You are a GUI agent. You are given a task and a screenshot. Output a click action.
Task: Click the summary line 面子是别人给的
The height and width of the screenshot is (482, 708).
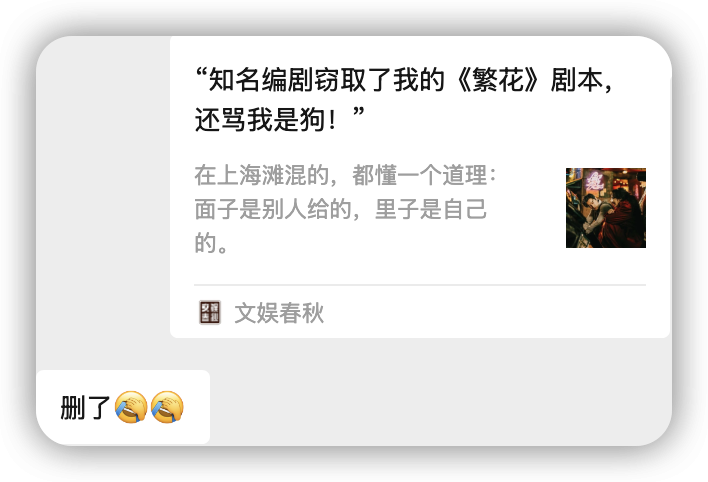pyautogui.click(x=340, y=209)
